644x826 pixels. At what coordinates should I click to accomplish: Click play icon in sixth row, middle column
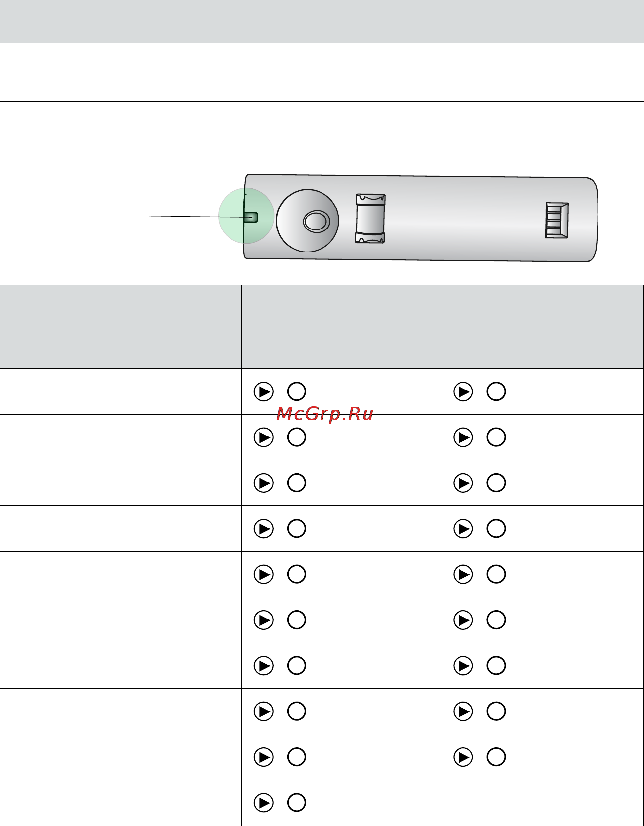264,620
